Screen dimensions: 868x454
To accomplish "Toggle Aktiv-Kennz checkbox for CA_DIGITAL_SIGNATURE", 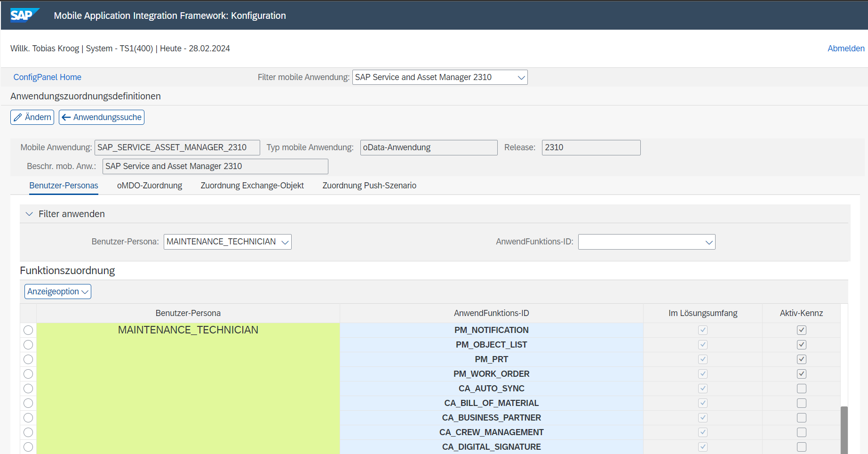I will [x=802, y=447].
